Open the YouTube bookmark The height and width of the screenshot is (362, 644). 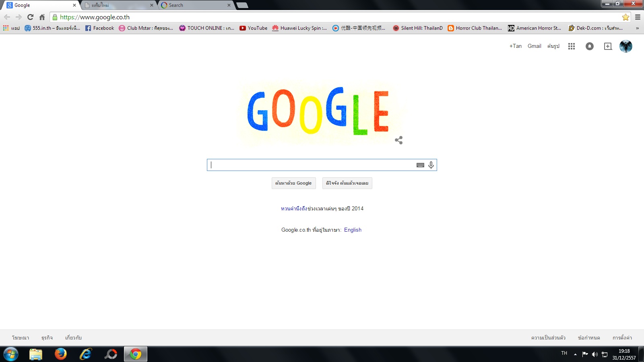tap(254, 28)
